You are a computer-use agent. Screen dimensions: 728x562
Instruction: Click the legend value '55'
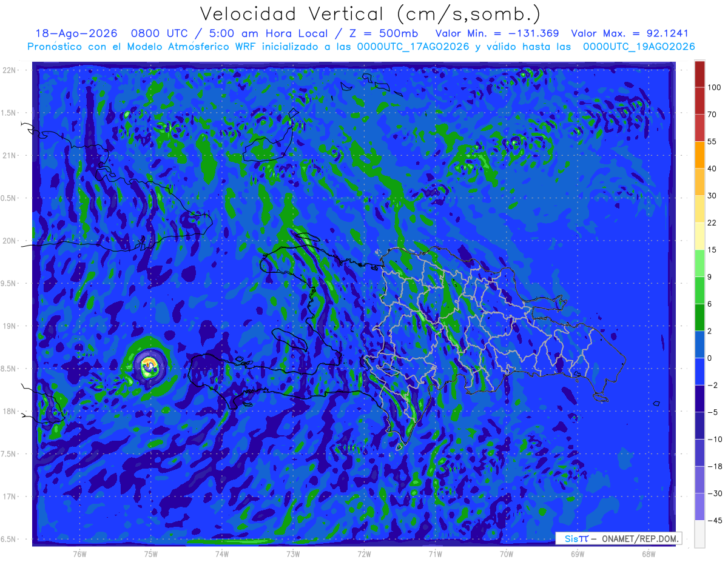pyautogui.click(x=712, y=141)
